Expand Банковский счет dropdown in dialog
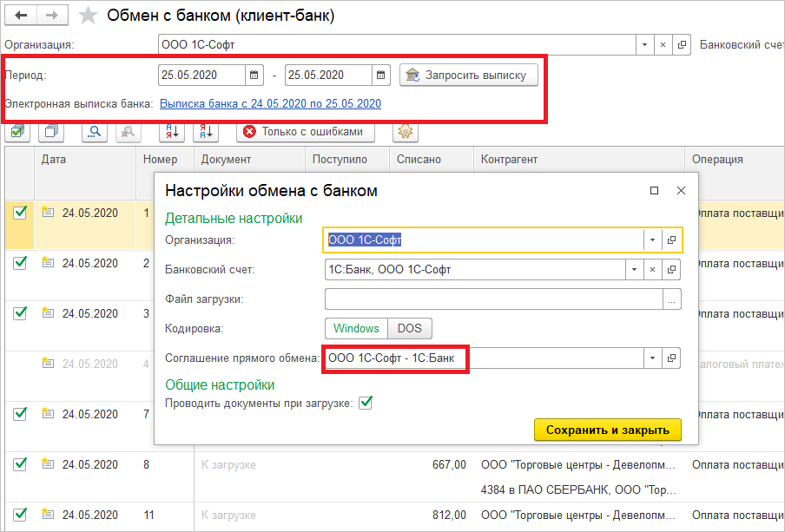The width and height of the screenshot is (785, 532). [634, 270]
